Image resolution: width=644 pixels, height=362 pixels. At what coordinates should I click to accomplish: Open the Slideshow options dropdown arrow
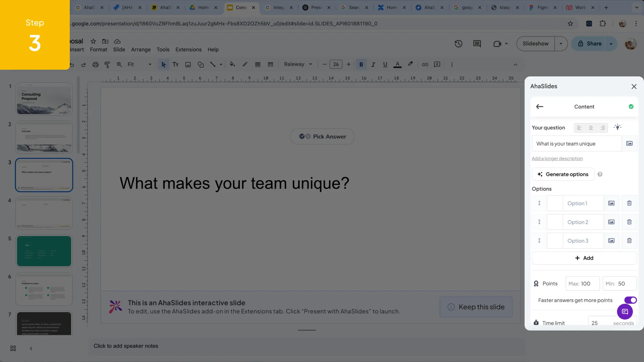[561, 44]
